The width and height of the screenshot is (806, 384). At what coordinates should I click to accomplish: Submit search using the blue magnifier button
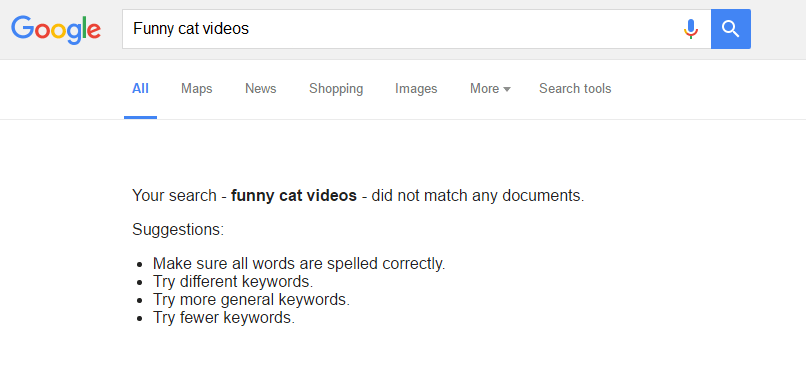tap(730, 29)
